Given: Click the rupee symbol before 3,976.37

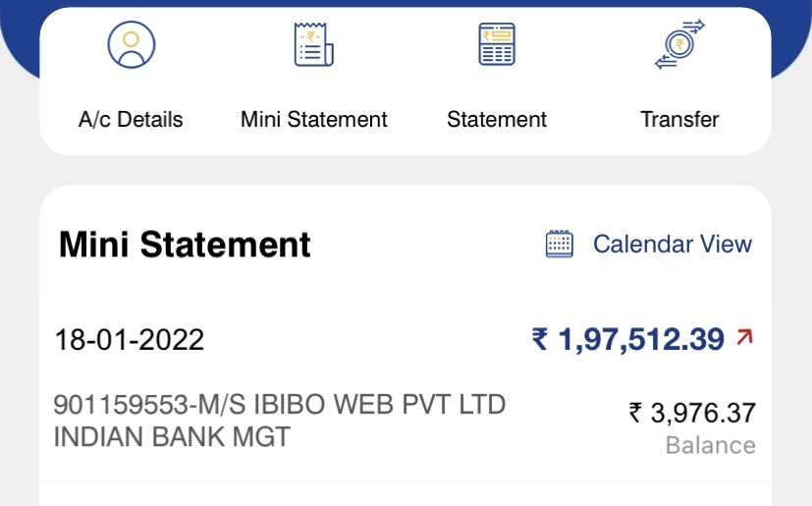Looking at the screenshot, I should pyautogui.click(x=636, y=413).
